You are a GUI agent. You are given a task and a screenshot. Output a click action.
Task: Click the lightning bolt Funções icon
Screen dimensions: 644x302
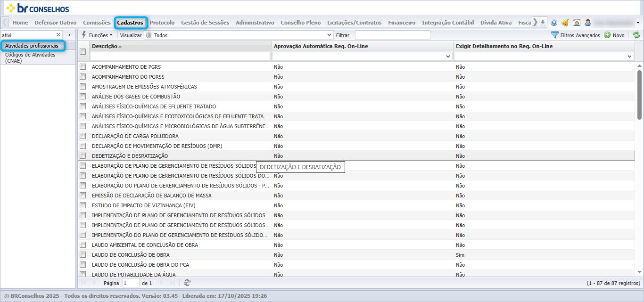pos(84,35)
